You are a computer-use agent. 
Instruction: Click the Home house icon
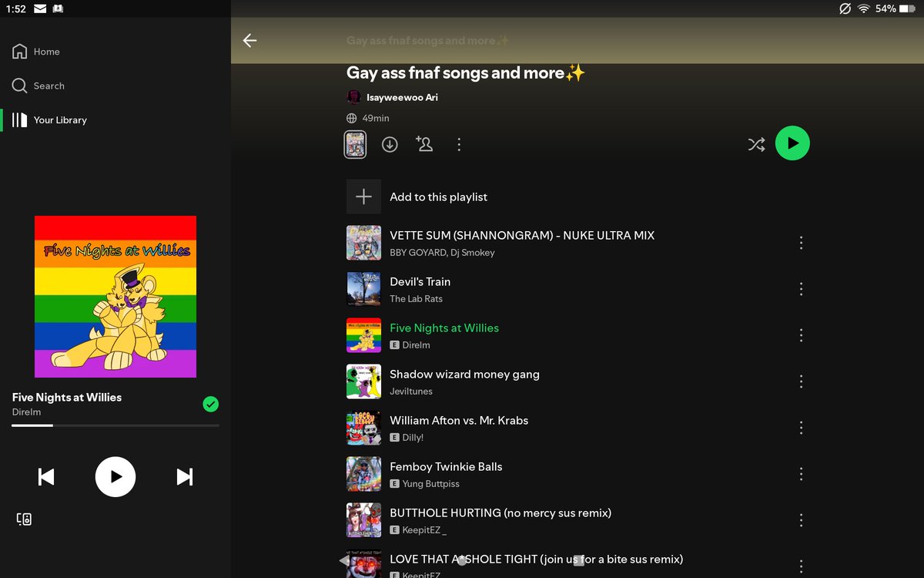pyautogui.click(x=20, y=52)
